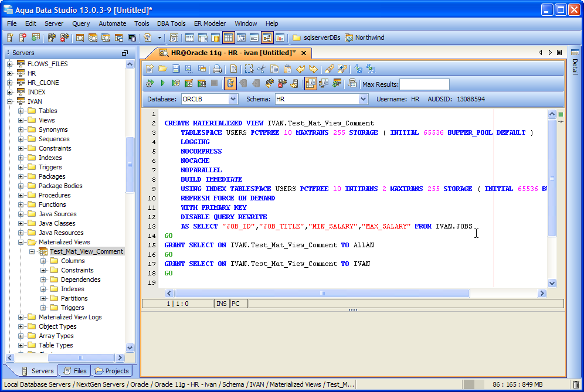584x392 pixels.
Task: Click the Cut scissors icon
Action: pos(262,69)
